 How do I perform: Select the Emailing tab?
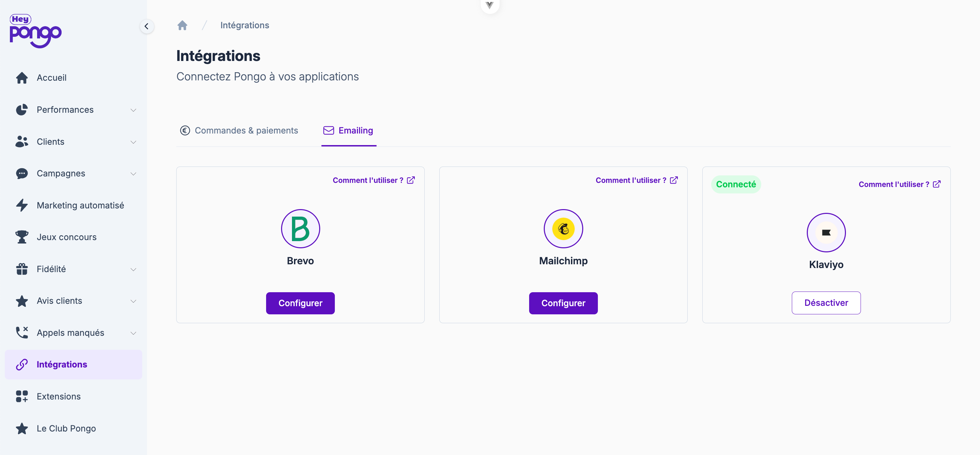point(348,130)
